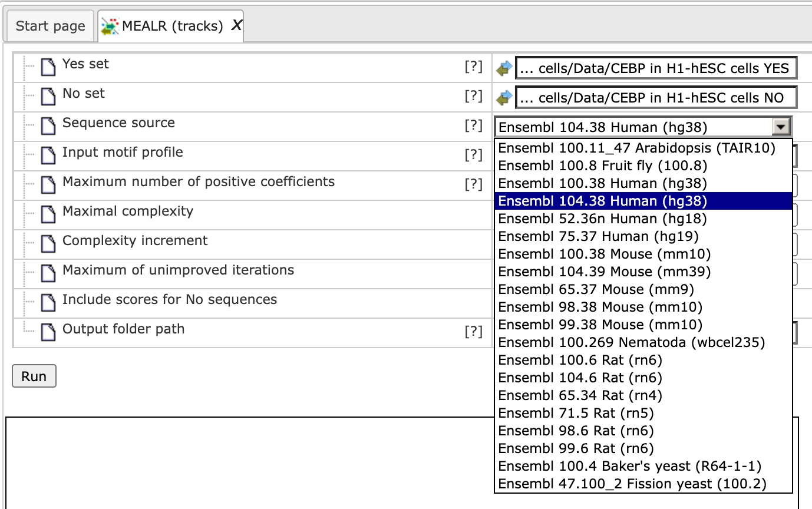Open help for Output folder path

pos(473,332)
